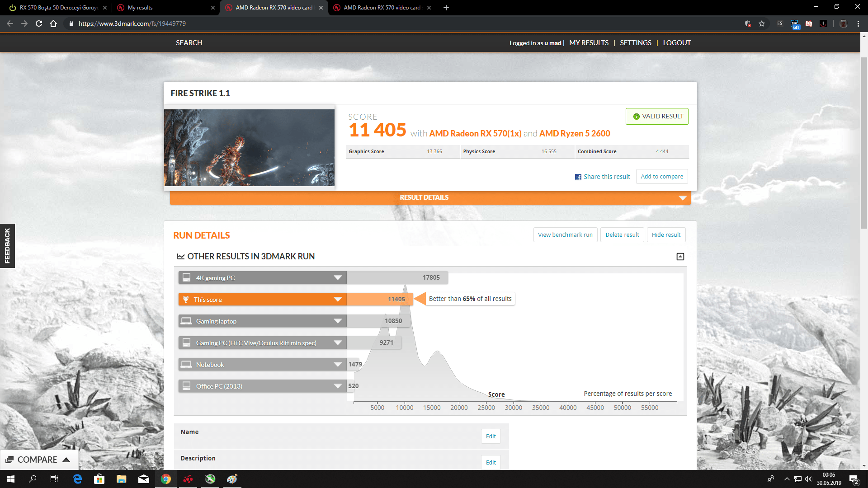Open Windows Action Center notification icon
The image size is (868, 488).
(x=854, y=479)
